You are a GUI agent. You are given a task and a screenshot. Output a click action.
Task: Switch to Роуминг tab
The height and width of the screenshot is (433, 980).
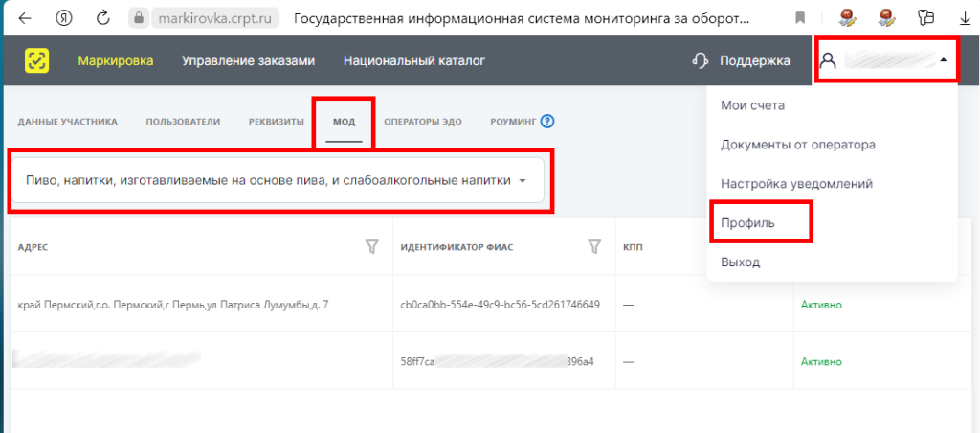click(x=513, y=122)
